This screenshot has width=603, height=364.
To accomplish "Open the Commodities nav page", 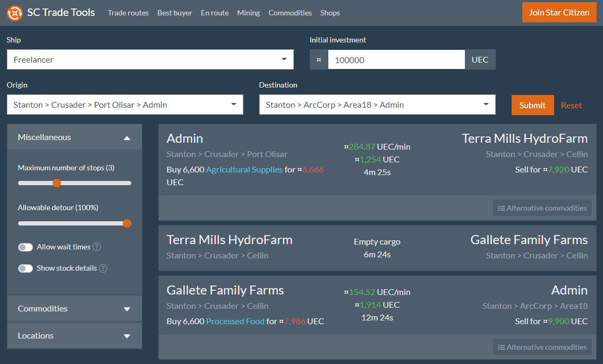I will (290, 13).
